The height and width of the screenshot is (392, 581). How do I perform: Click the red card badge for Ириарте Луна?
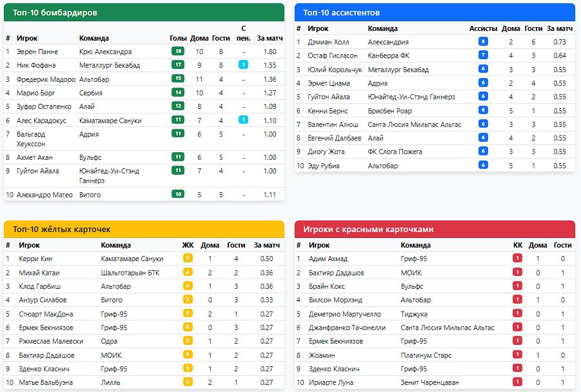tap(517, 382)
